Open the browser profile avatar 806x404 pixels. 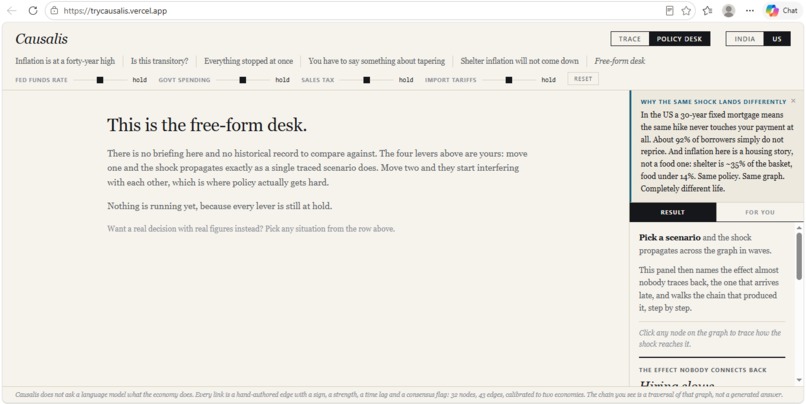[728, 10]
